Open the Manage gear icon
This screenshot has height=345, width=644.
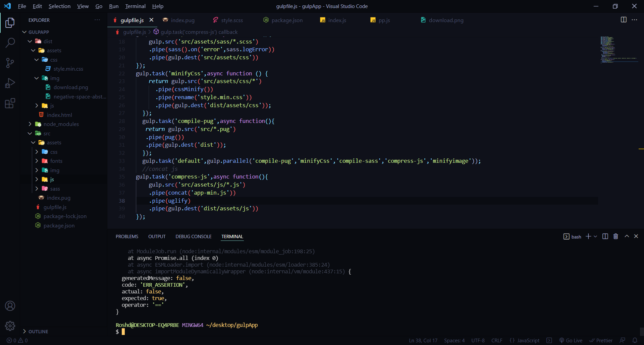pos(10,326)
